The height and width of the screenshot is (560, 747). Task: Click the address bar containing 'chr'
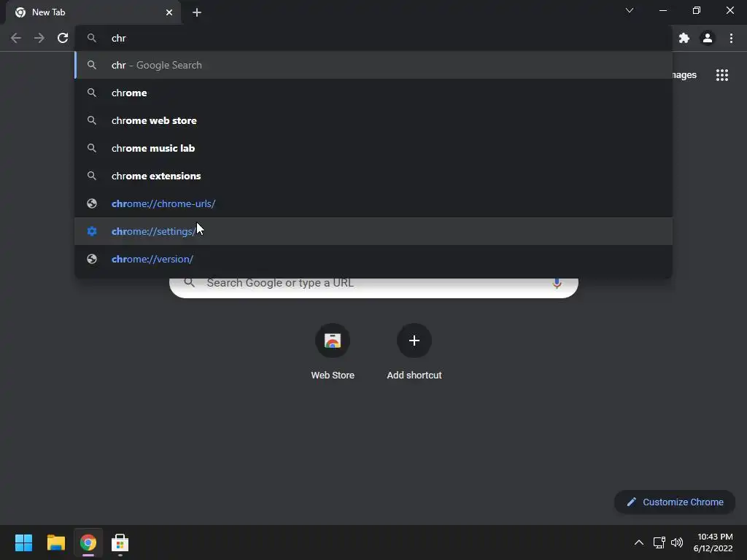pos(373,38)
